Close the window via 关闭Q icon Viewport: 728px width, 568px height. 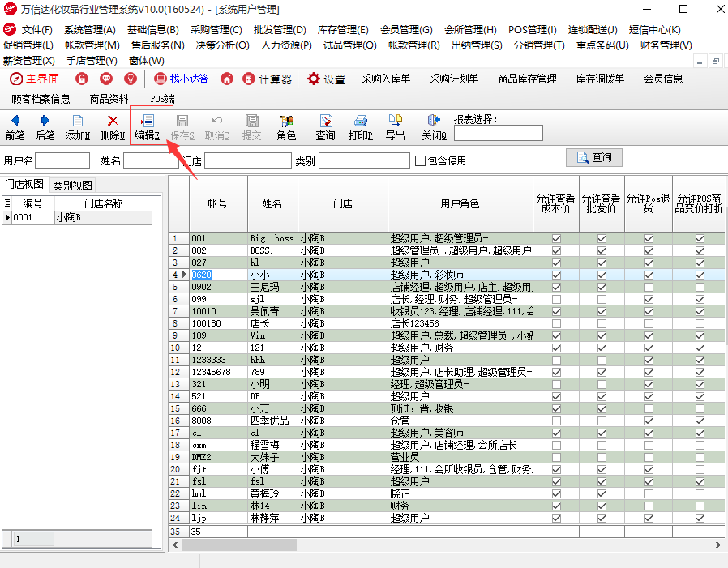[x=434, y=121]
